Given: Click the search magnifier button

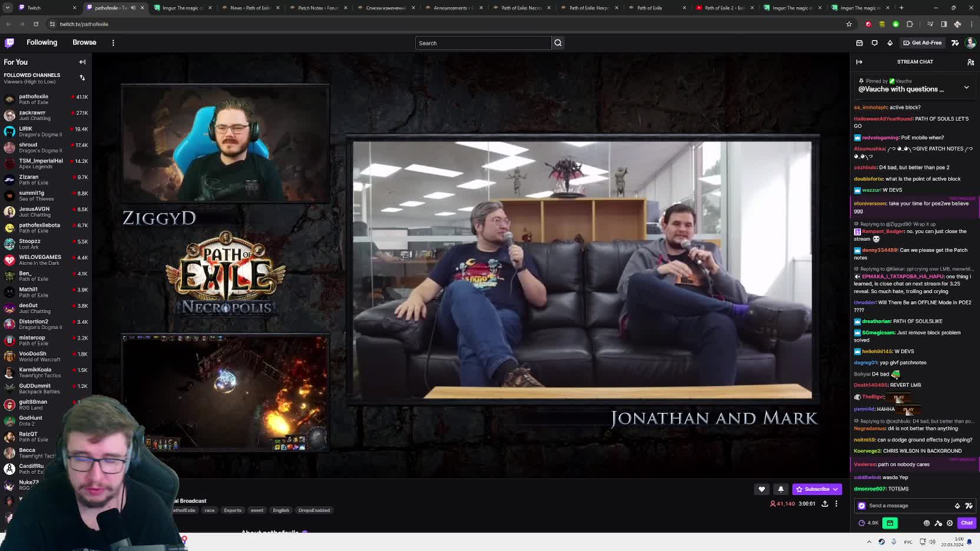Looking at the screenshot, I should (558, 43).
